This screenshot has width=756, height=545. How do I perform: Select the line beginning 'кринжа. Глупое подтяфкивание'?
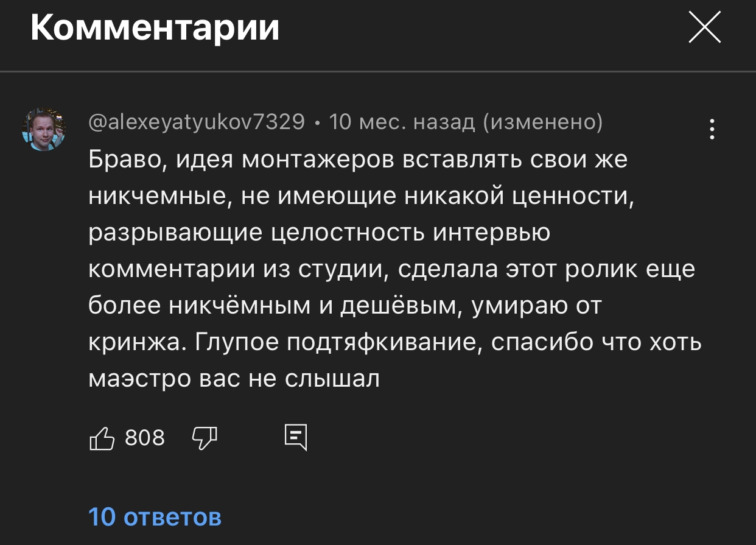click(395, 342)
